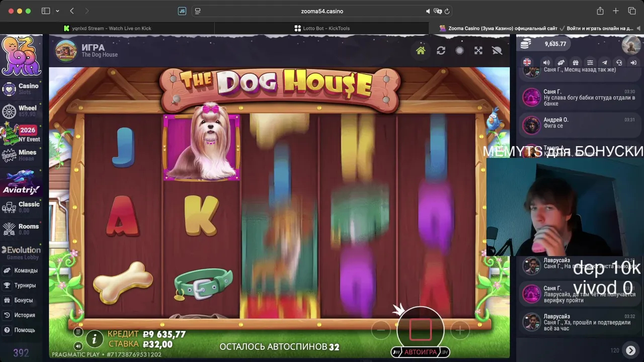
Task: Reload page in Safari
Action: [x=447, y=11]
